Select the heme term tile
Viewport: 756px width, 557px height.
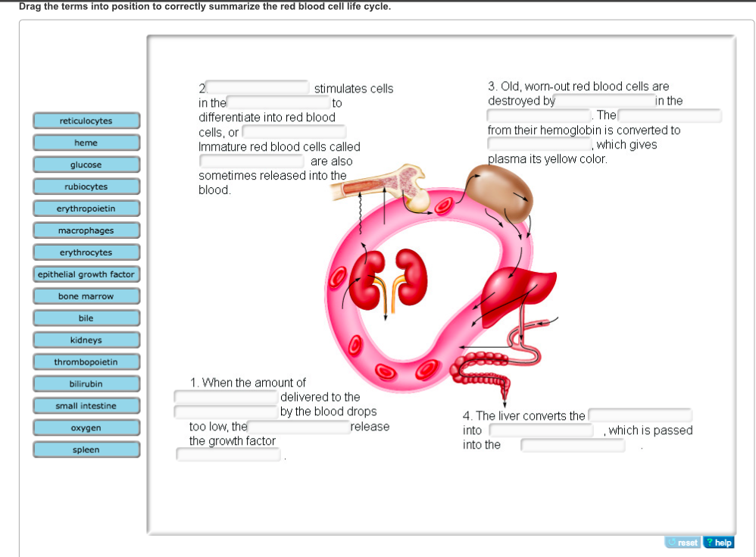pos(86,142)
